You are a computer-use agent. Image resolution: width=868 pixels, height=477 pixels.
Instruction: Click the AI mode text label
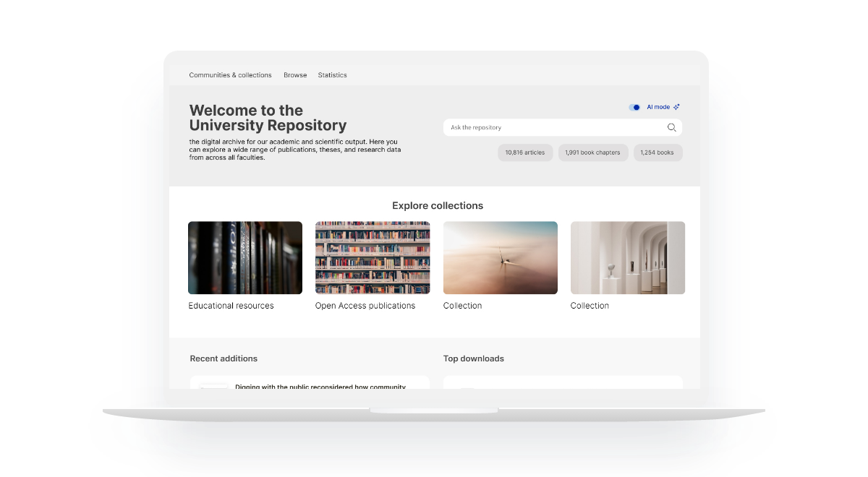point(658,107)
